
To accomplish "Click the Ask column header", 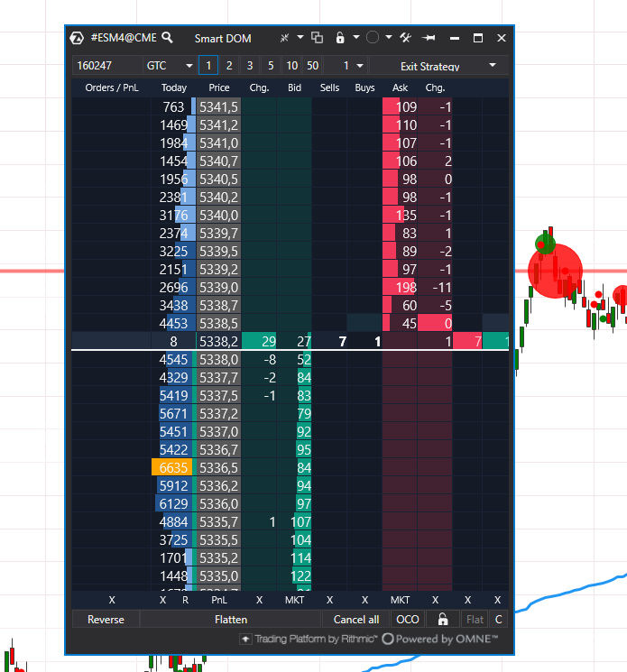I will [400, 87].
